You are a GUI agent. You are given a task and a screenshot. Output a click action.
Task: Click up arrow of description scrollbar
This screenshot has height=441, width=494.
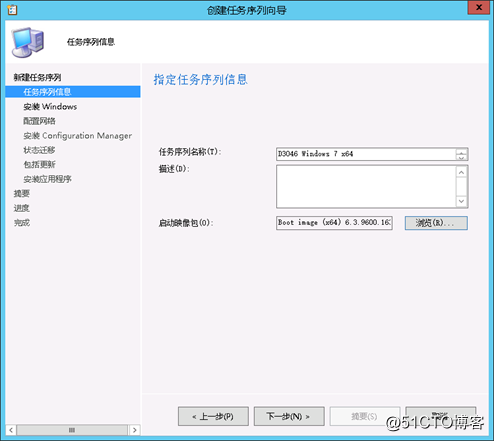[462, 172]
